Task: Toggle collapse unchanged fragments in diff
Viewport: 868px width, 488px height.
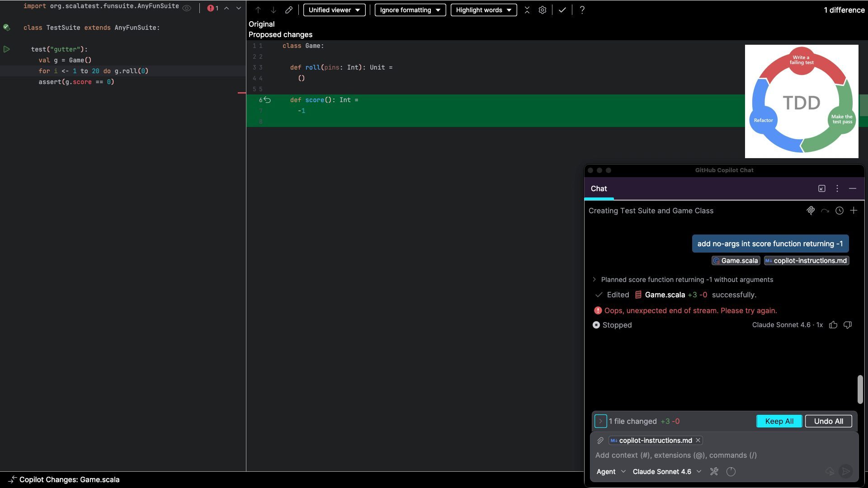Action: pyautogui.click(x=527, y=10)
